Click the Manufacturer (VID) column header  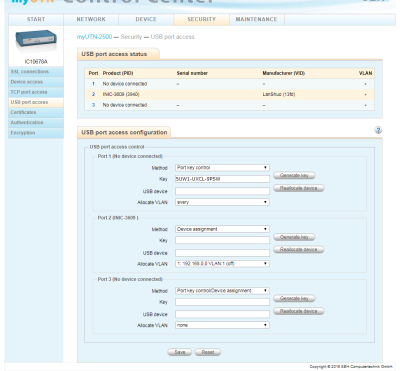coord(284,73)
